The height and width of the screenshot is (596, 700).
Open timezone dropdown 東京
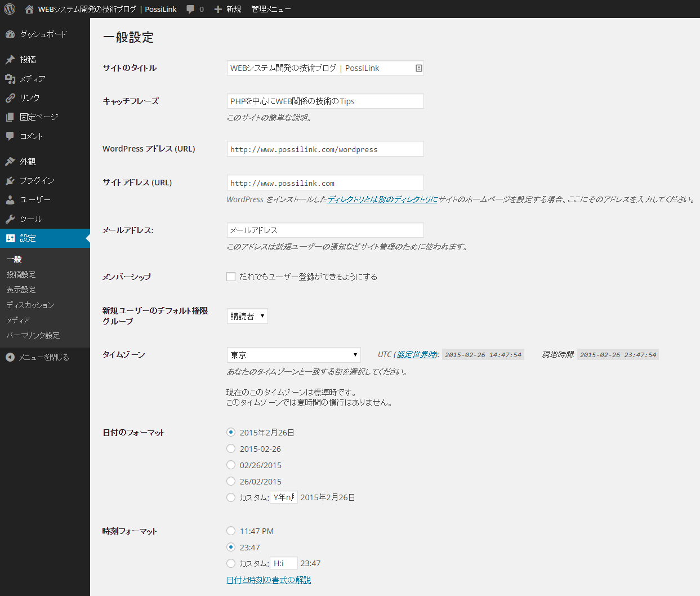pos(293,355)
